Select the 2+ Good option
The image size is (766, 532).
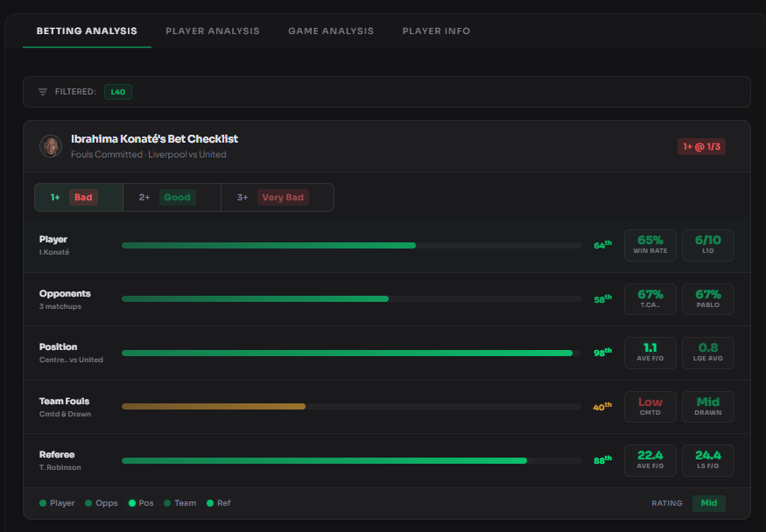pyautogui.click(x=172, y=198)
